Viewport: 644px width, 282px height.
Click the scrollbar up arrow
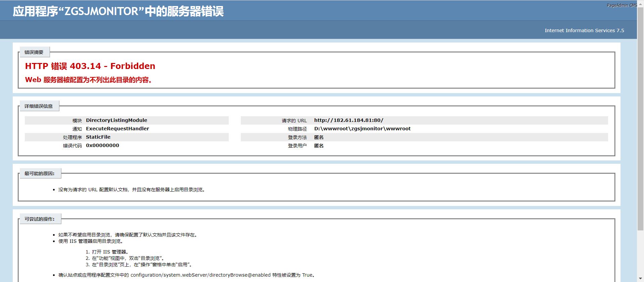tap(640, 3)
